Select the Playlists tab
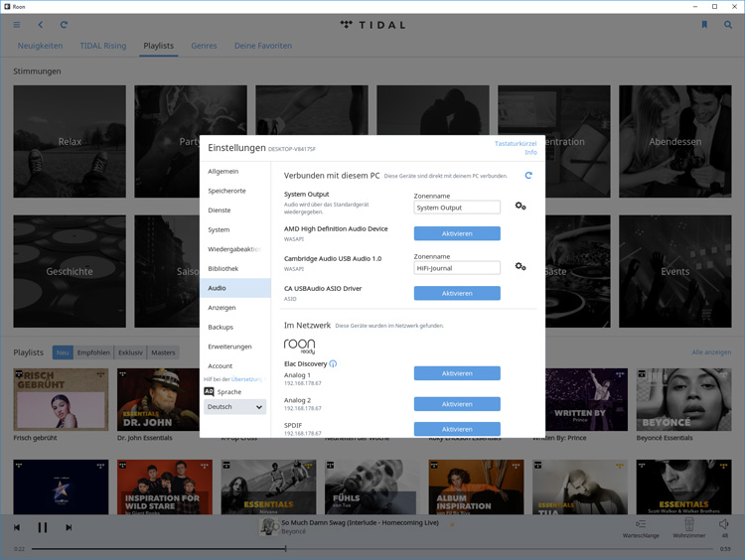 (159, 46)
